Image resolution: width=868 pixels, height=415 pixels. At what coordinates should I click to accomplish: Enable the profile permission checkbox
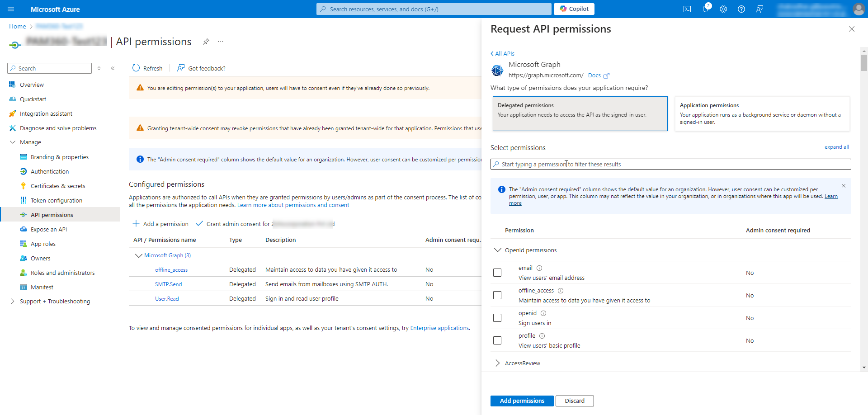[497, 340]
